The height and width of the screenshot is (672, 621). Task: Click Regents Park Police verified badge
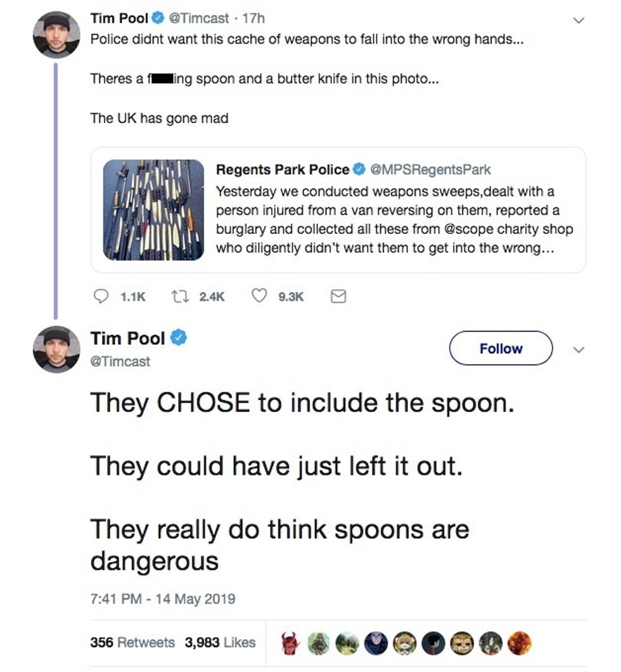(x=359, y=169)
